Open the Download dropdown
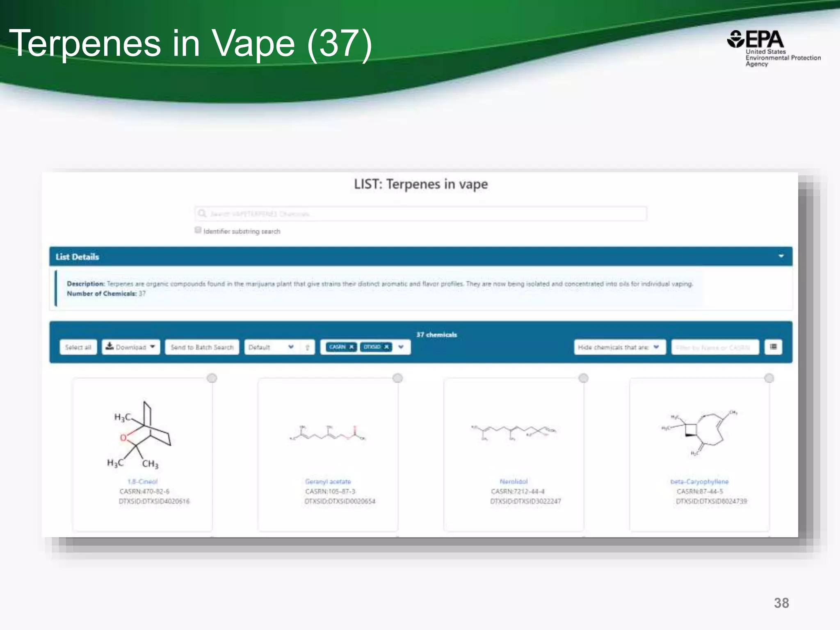 pyautogui.click(x=131, y=347)
